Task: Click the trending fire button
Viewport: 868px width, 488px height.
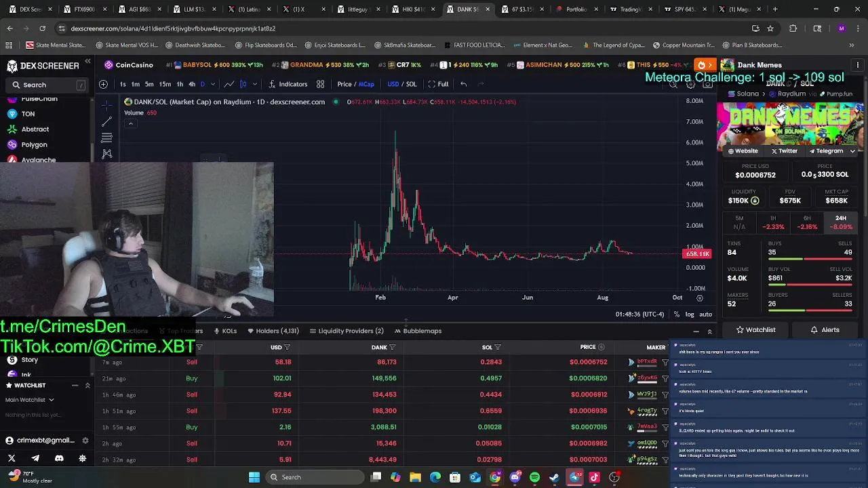Action: pyautogui.click(x=706, y=65)
